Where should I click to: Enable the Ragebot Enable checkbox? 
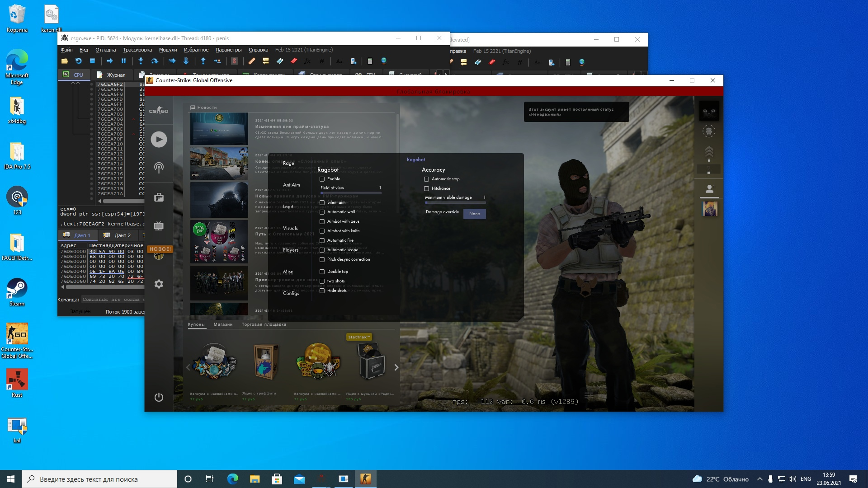(x=322, y=179)
